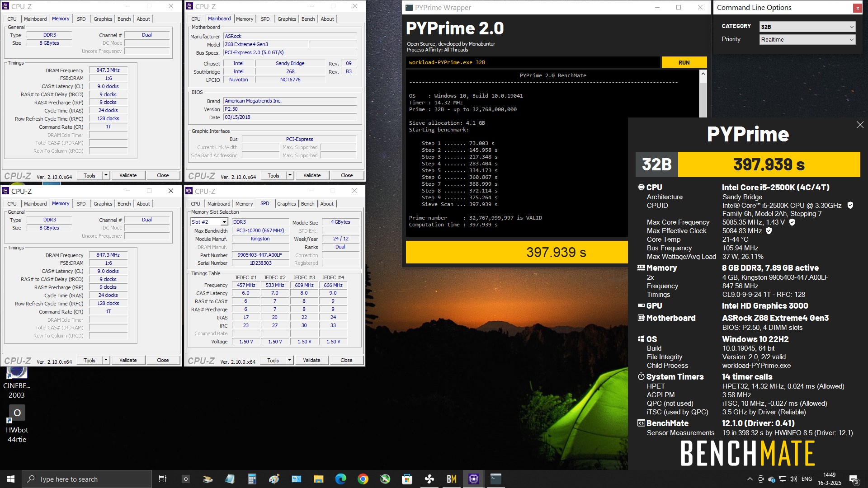Launch Microsoft Edge from the taskbar
The width and height of the screenshot is (868, 488).
[x=340, y=479]
